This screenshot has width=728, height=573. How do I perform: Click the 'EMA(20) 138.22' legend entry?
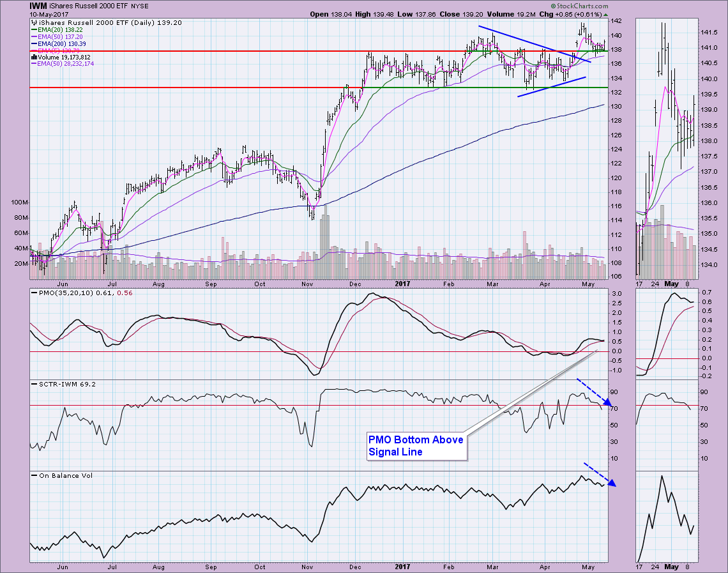click(x=61, y=30)
